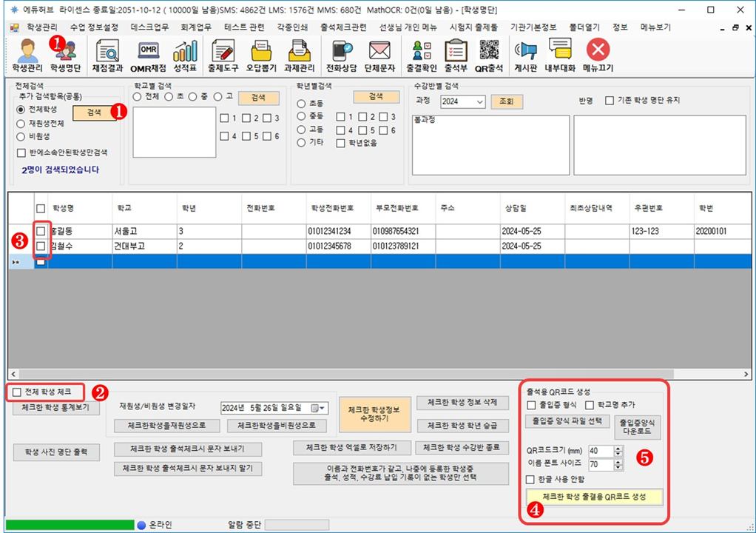Increase the QR코드크기 value with up arrow
The image size is (756, 533).
coord(618,448)
